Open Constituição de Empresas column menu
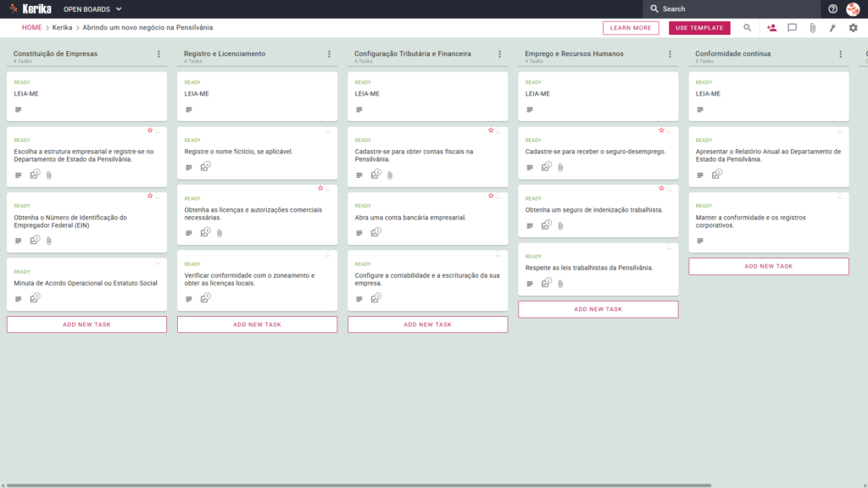The width and height of the screenshot is (868, 488). [x=159, y=54]
